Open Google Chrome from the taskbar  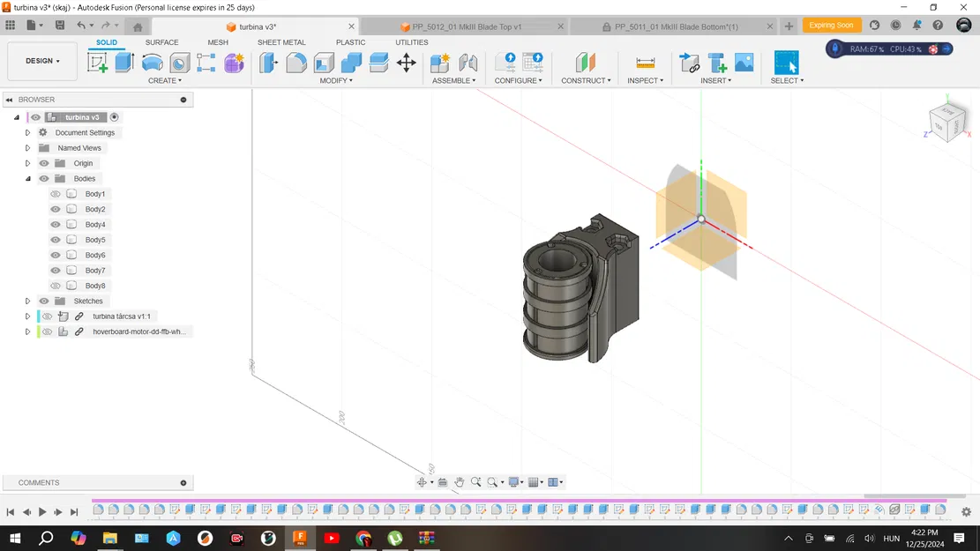pyautogui.click(x=363, y=538)
